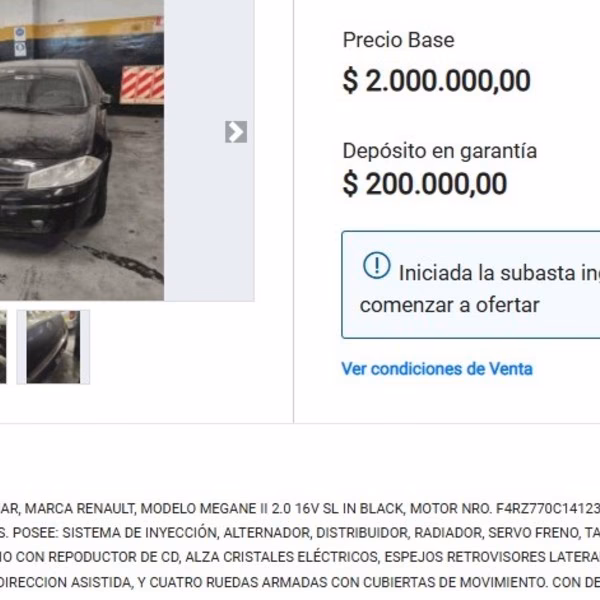Open Ver condiciones de Venta link
The height and width of the screenshot is (600, 600).
click(437, 369)
